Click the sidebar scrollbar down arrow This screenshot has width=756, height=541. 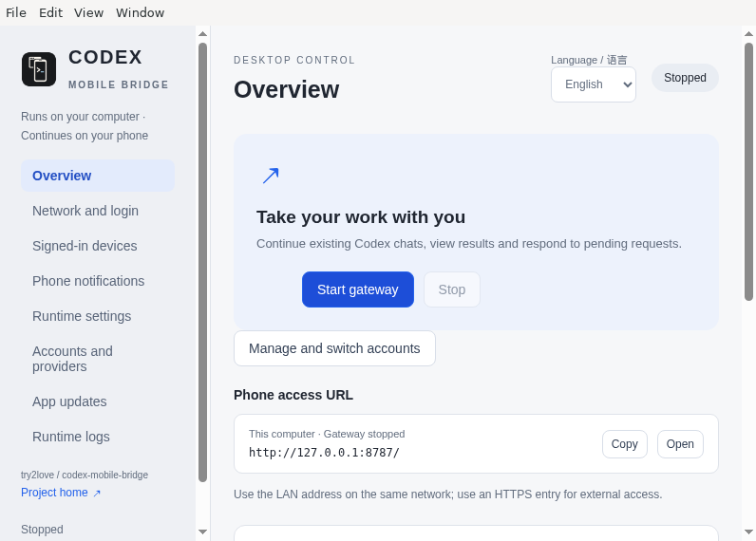[x=202, y=532]
